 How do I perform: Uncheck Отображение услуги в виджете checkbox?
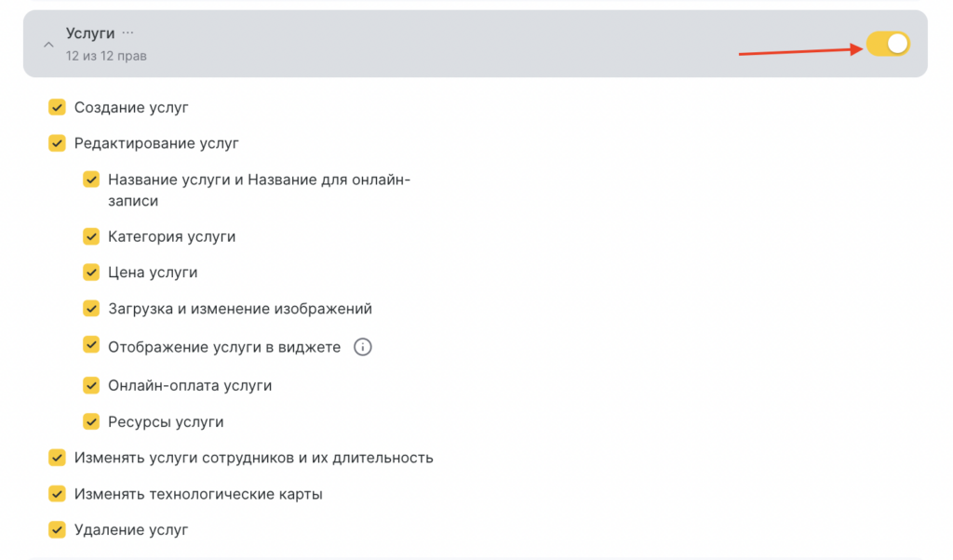(x=91, y=346)
